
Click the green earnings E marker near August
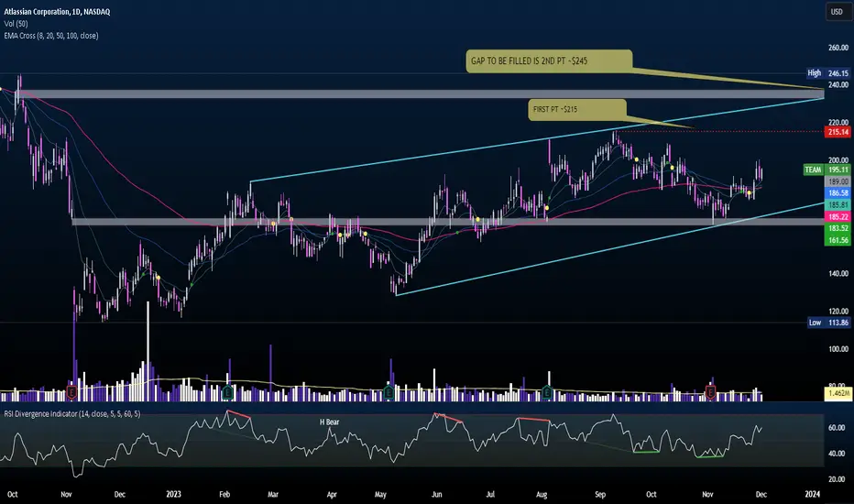coord(547,392)
